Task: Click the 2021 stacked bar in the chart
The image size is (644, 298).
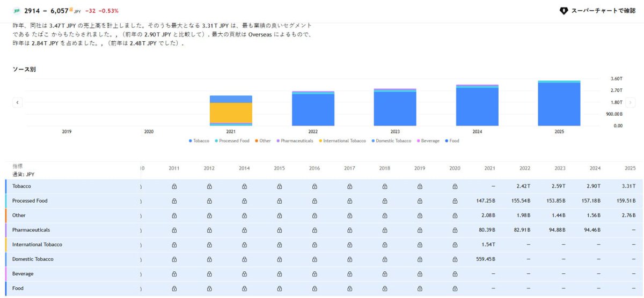Action: click(x=231, y=111)
